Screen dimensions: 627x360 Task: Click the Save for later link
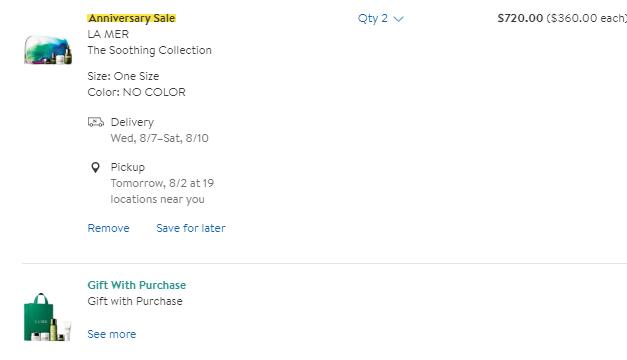coord(191,228)
